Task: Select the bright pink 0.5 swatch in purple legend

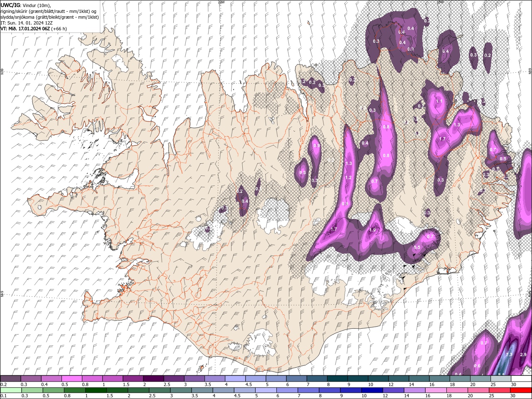Action: (72, 379)
